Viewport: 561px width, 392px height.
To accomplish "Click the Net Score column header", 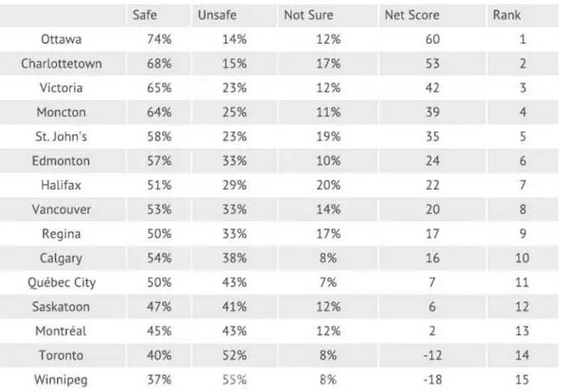I will pyautogui.click(x=411, y=15).
